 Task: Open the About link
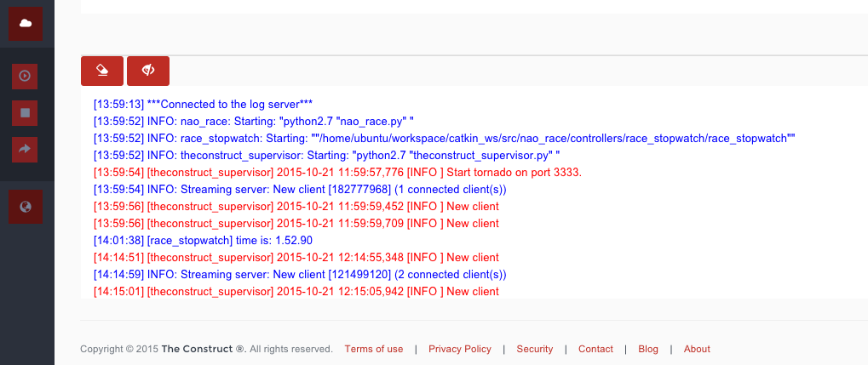697,349
